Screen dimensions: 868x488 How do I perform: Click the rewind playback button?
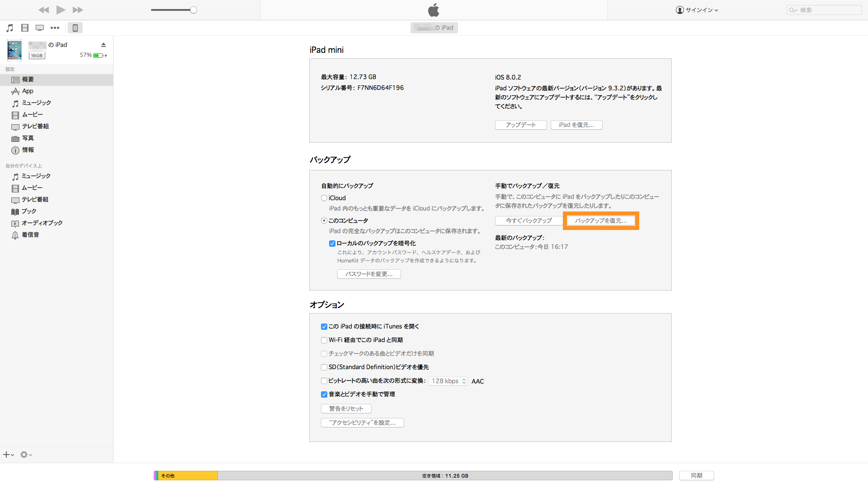pos(43,10)
